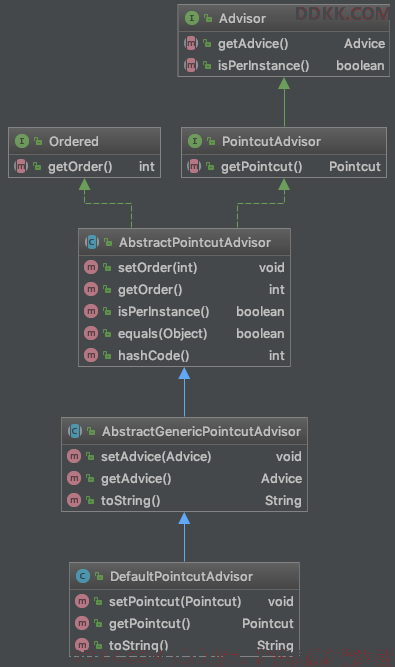Click the Advisor interface icon
The height and width of the screenshot is (667, 395).
point(192,18)
